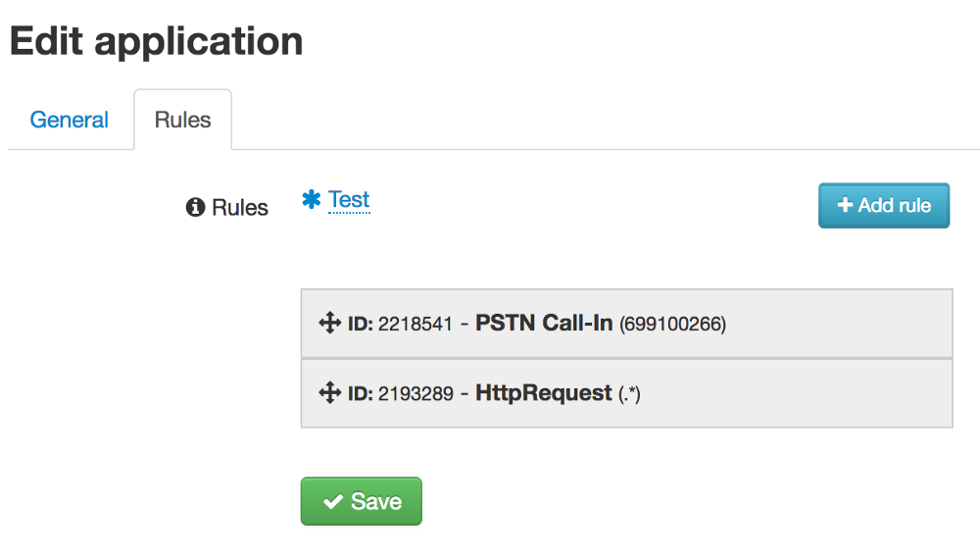Click the Edit application heading

pyautogui.click(x=156, y=41)
